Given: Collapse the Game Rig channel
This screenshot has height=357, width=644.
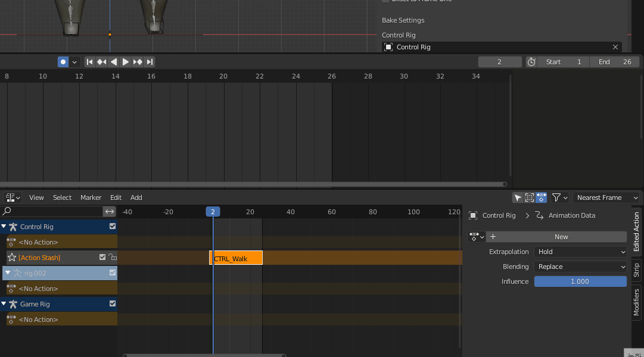Looking at the screenshot, I should [x=4, y=303].
